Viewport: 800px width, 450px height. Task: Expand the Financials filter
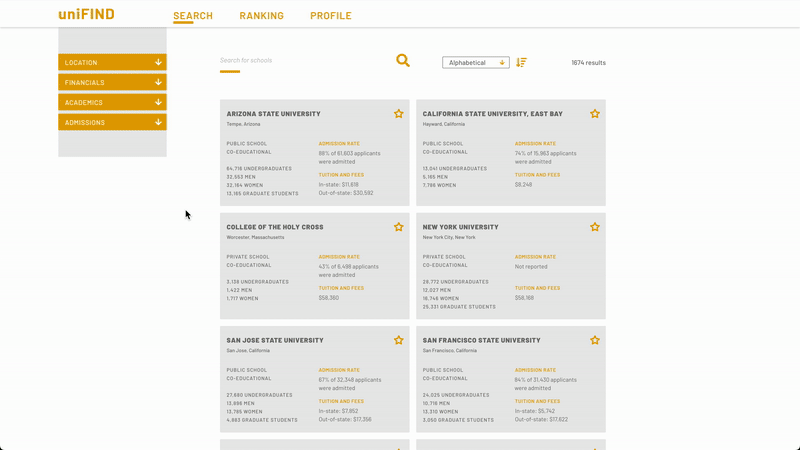(112, 82)
